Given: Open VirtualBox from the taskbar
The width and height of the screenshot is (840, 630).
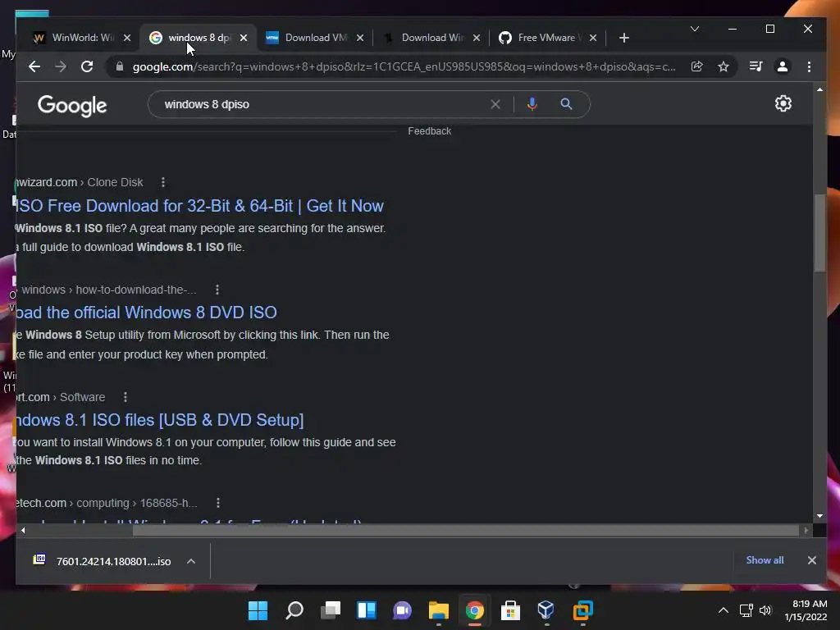Looking at the screenshot, I should click(x=546, y=610).
